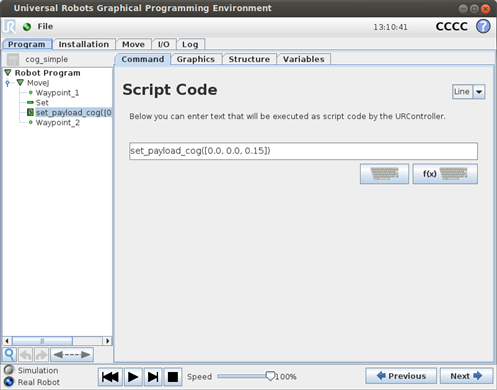Collapse the MoveJ node triangle

20,82
